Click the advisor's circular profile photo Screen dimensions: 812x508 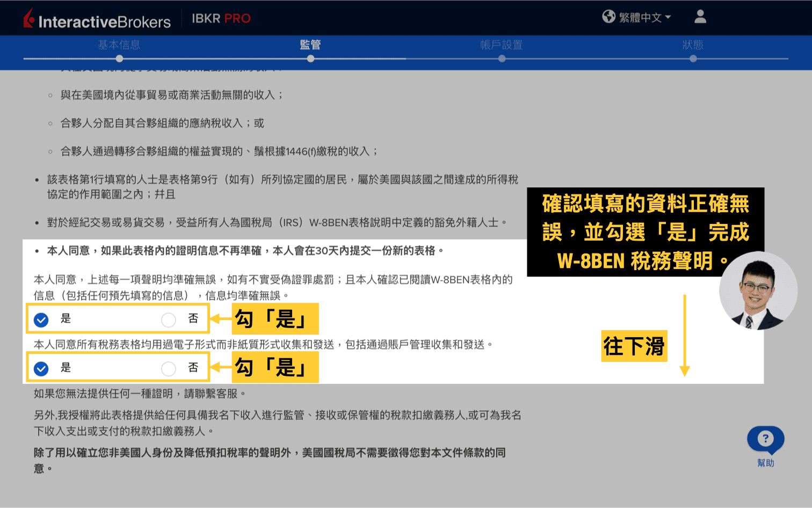[x=758, y=291]
